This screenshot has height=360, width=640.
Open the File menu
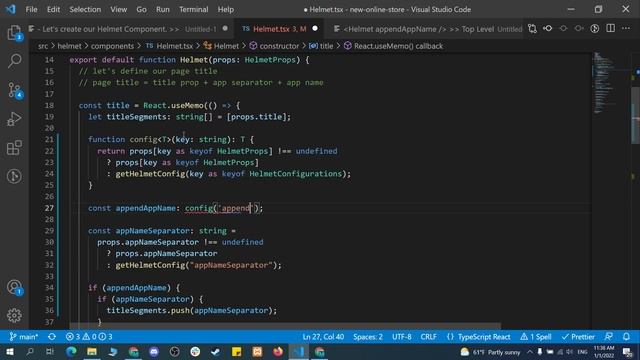(x=31, y=9)
